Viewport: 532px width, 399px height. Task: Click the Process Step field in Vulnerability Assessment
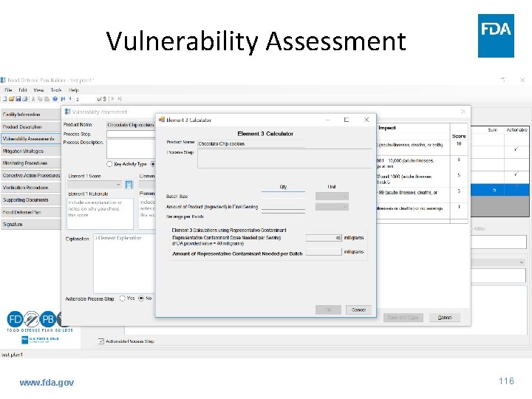pos(131,134)
